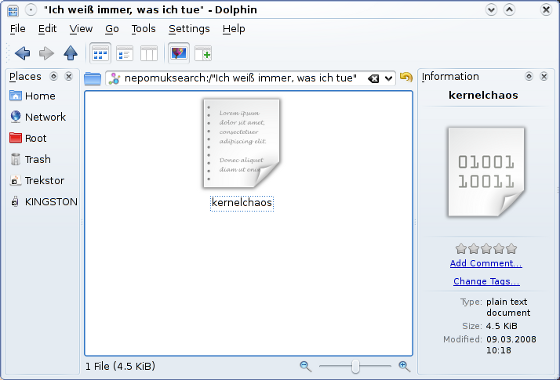Click the '1 File (4.5 KiB)' status text
Viewport: 560px width, 380px height.
[120, 366]
